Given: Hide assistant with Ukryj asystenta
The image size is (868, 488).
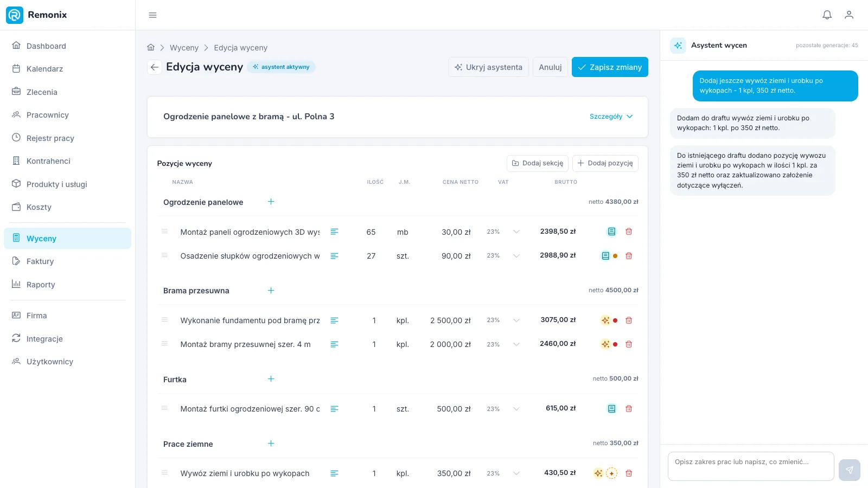Looking at the screenshot, I should coord(488,67).
